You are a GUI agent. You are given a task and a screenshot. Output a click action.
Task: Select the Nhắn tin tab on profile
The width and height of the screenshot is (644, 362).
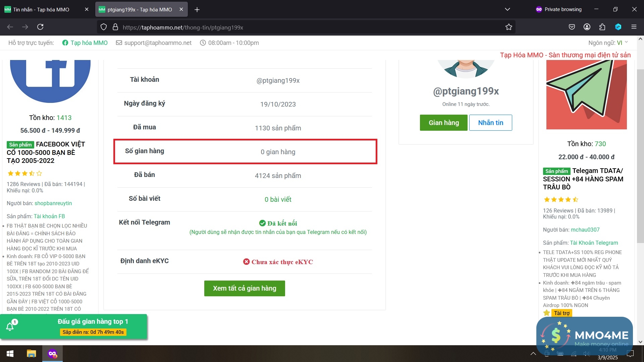tap(490, 122)
